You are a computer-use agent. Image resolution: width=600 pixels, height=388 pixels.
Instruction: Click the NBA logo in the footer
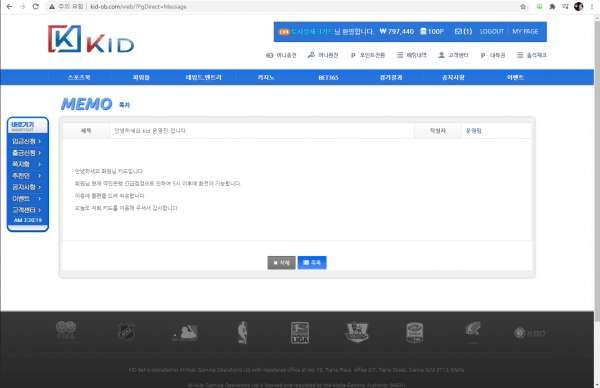[x=242, y=332]
